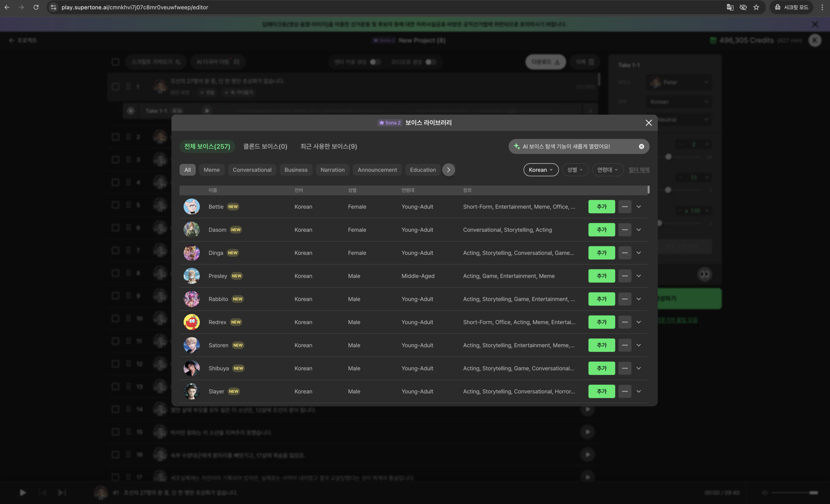Open more options for Dasom
This screenshot has height=504, width=830.
pyautogui.click(x=624, y=229)
